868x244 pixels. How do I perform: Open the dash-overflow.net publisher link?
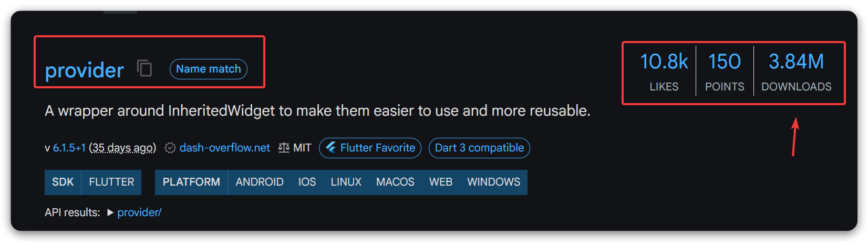225,148
